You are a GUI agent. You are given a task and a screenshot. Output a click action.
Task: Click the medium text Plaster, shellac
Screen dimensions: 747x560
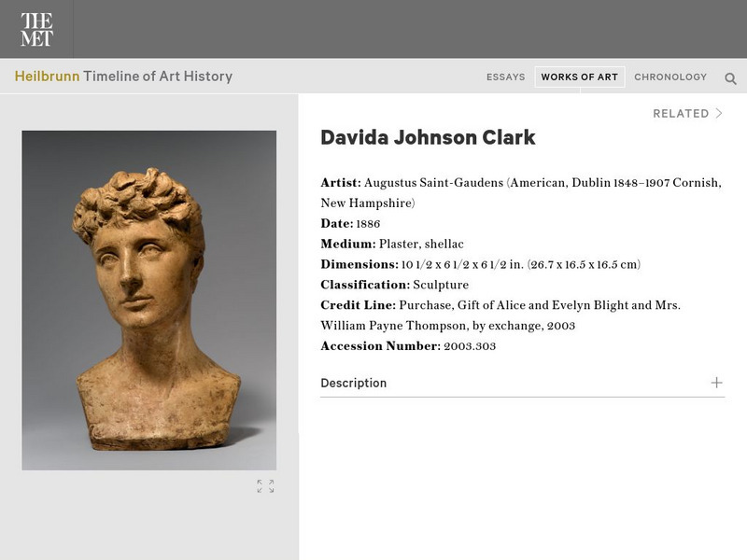421,244
